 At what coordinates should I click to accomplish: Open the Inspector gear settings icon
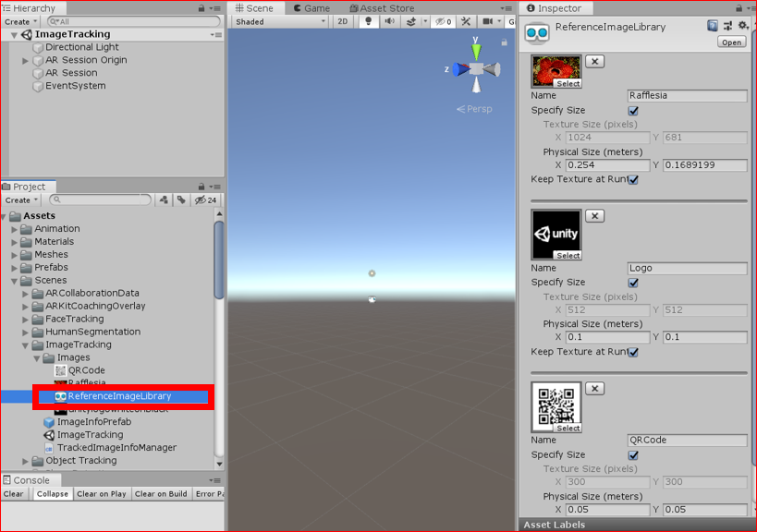pos(742,25)
